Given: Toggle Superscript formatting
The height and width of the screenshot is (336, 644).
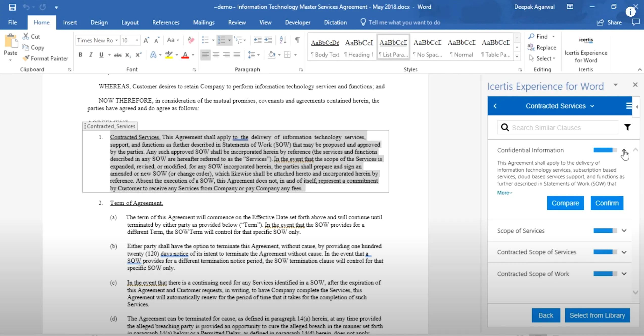Looking at the screenshot, I should pyautogui.click(x=139, y=55).
